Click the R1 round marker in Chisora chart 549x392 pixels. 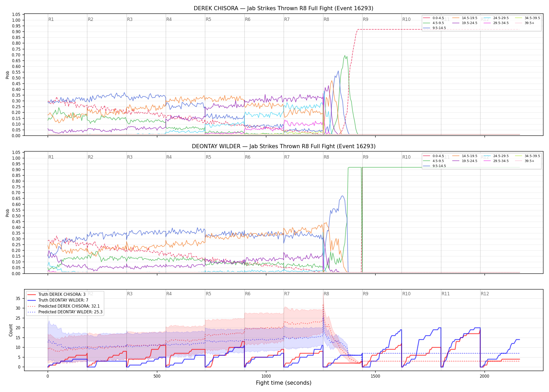[51, 19]
